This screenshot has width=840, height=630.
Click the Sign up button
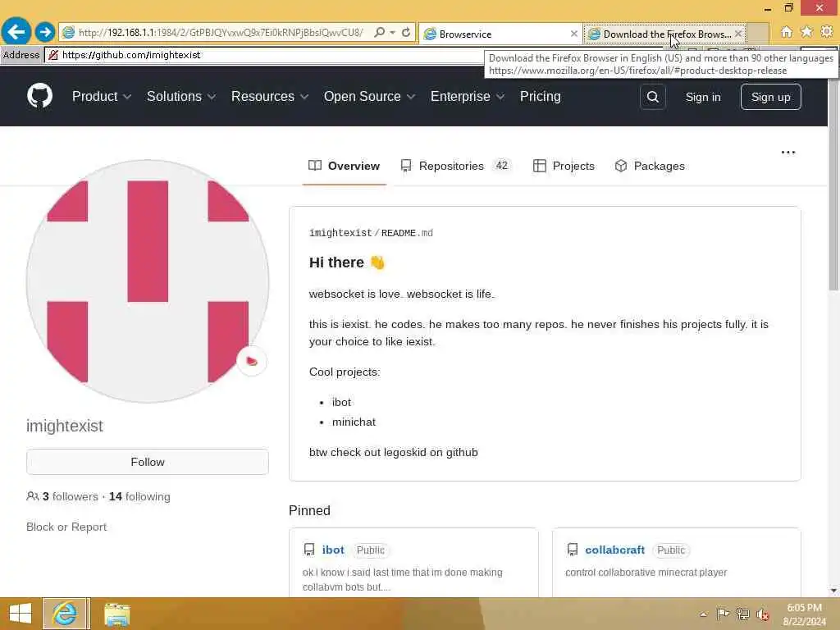tap(770, 97)
